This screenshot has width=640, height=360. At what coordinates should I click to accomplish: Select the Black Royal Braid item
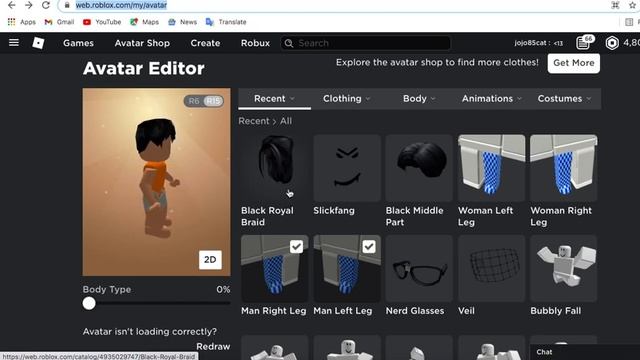click(274, 168)
